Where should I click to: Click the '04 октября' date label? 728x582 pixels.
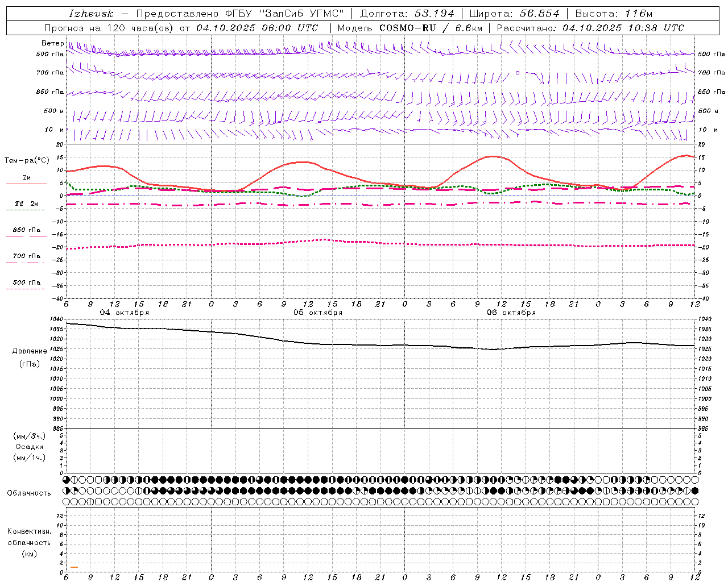(125, 313)
